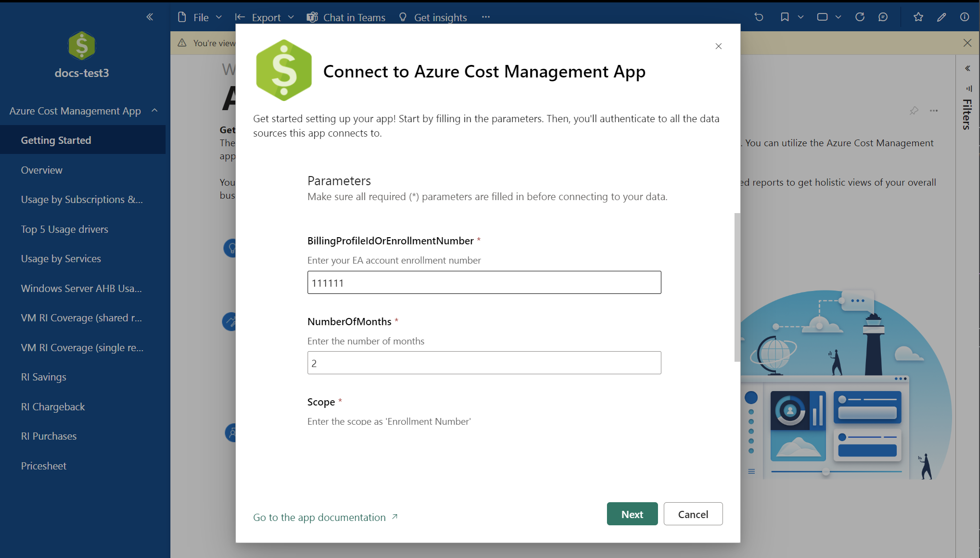The image size is (980, 558).
Task: Click the Cancel button
Action: click(x=693, y=514)
